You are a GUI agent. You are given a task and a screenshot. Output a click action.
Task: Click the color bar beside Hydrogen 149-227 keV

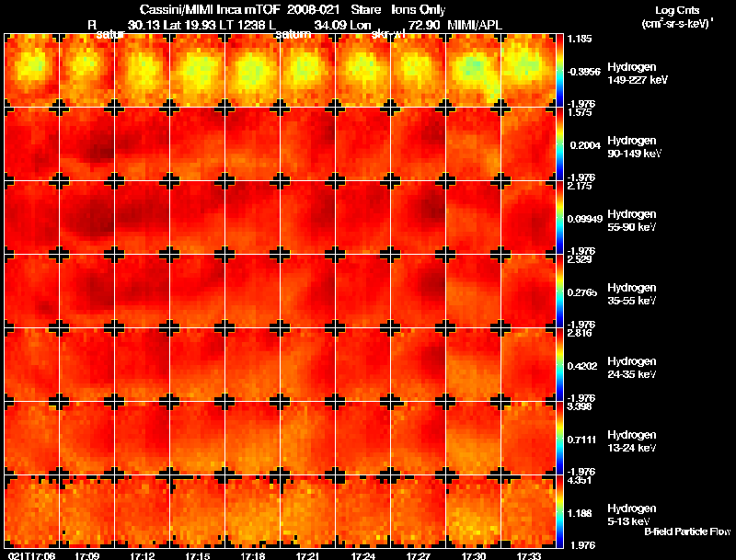pos(559,71)
